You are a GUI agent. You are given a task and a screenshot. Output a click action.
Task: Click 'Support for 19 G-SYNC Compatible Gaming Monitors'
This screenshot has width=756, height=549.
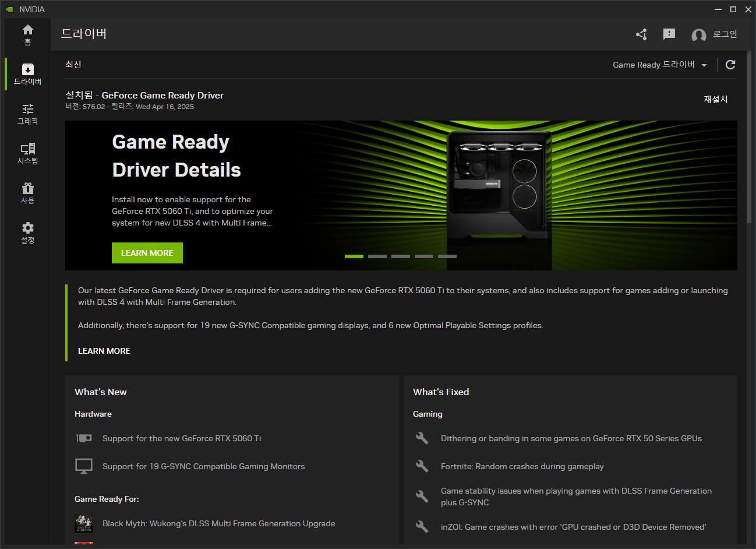[x=204, y=466]
